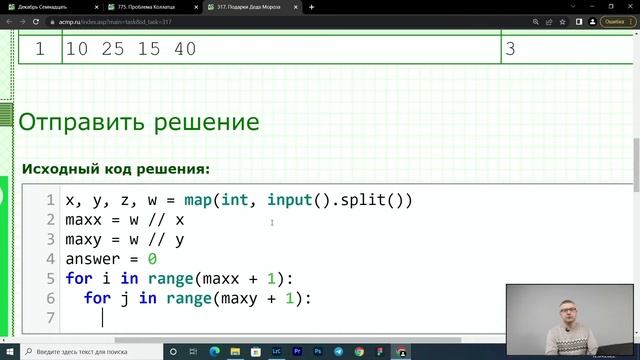640x360 pixels.
Task: Click the acmp.ru address bar
Action: pos(286,22)
